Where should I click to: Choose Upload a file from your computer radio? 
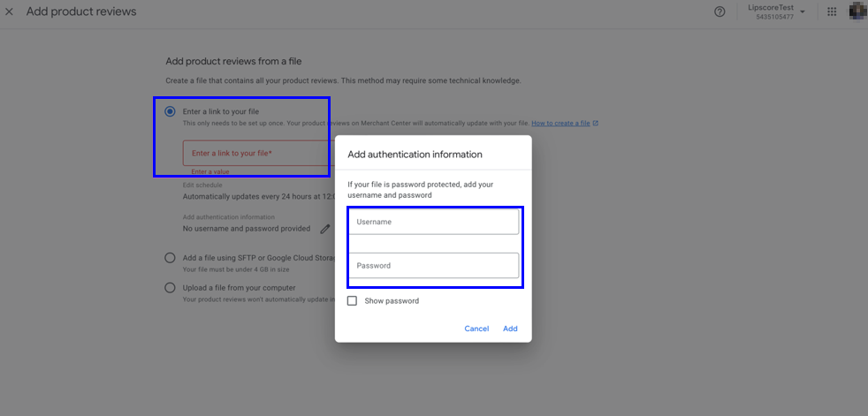(170, 288)
